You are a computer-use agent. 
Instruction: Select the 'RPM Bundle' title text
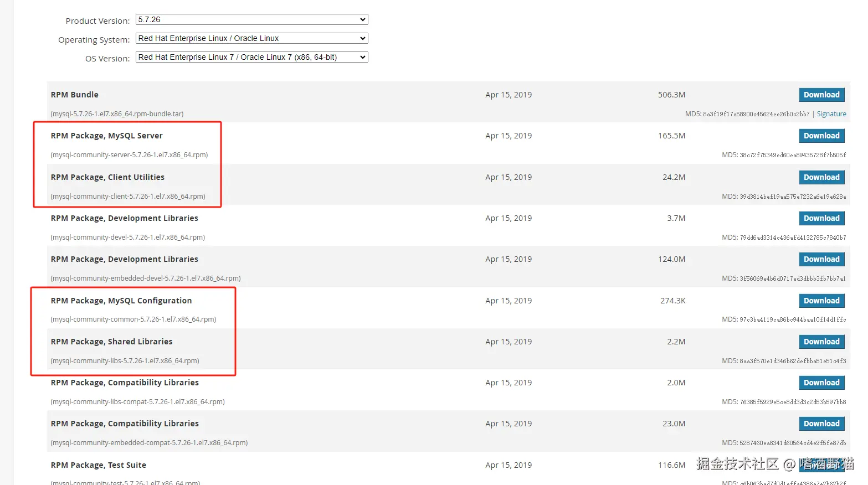(x=75, y=95)
